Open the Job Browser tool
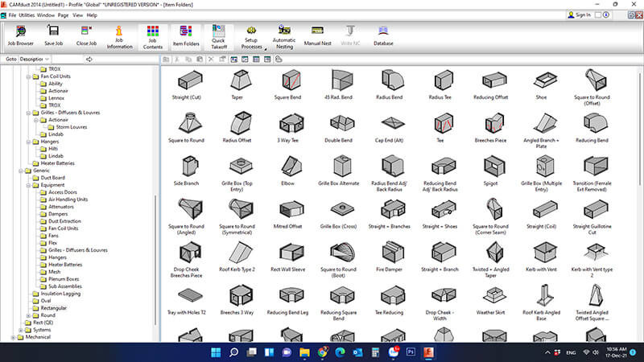 point(21,35)
